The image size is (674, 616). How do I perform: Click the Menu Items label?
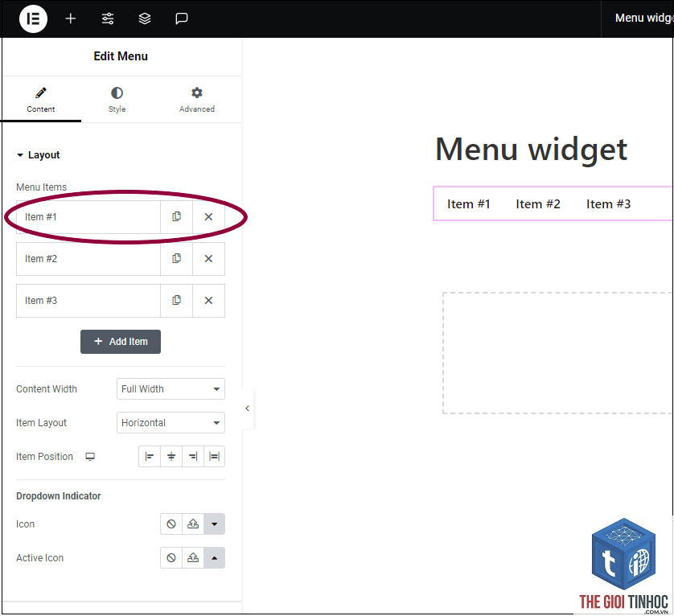(42, 187)
